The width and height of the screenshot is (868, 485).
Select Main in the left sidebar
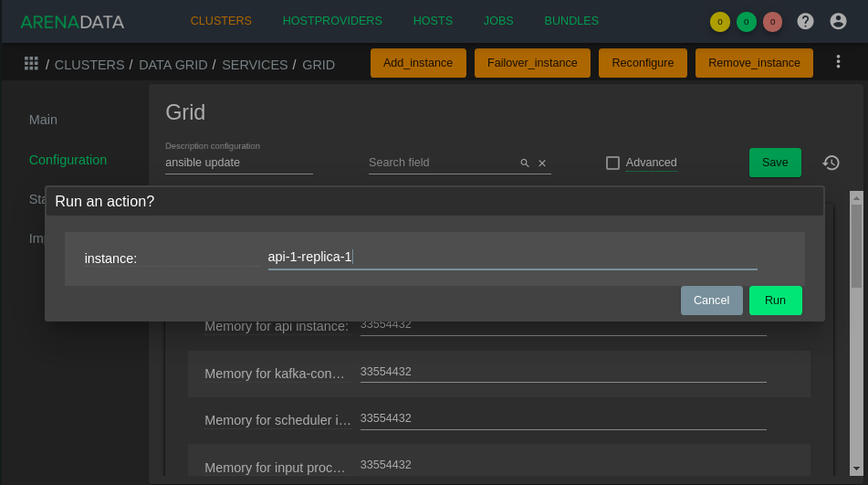tap(43, 120)
